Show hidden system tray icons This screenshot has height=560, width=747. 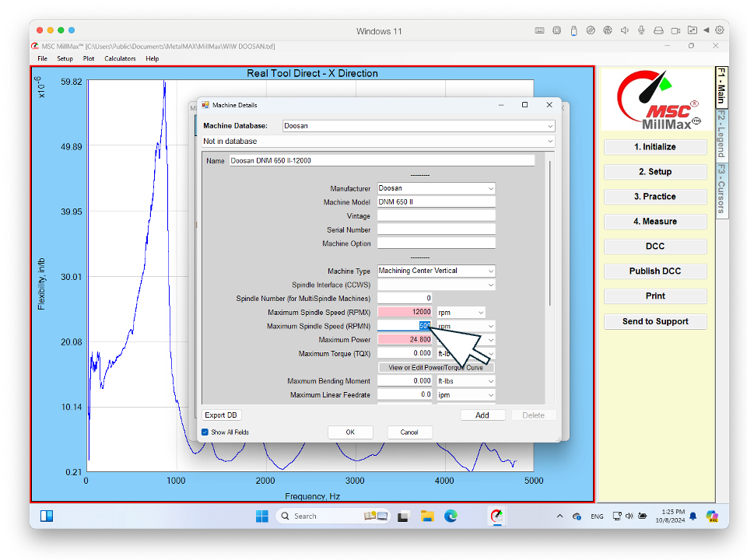pos(559,516)
